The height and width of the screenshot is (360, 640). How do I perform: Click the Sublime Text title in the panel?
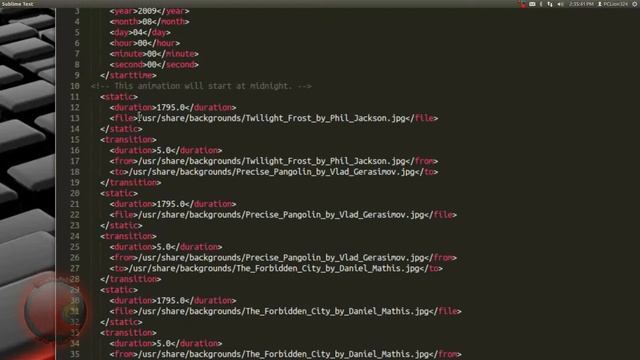pyautogui.click(x=17, y=4)
